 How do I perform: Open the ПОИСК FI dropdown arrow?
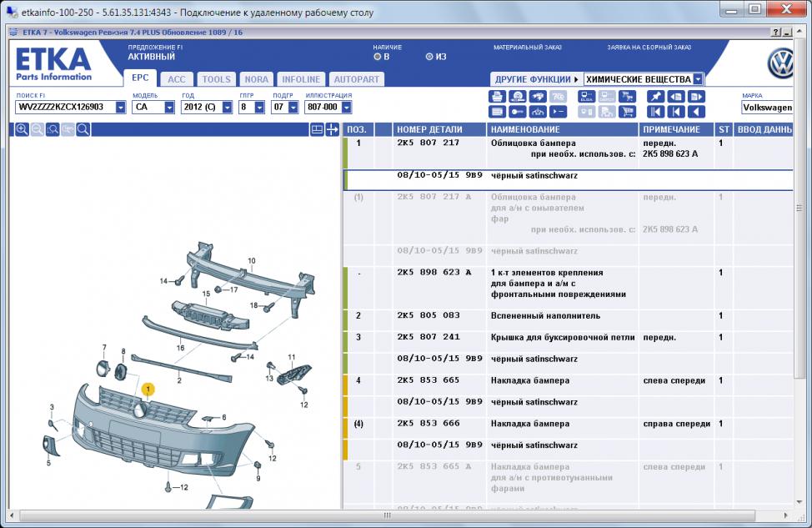tap(120, 108)
